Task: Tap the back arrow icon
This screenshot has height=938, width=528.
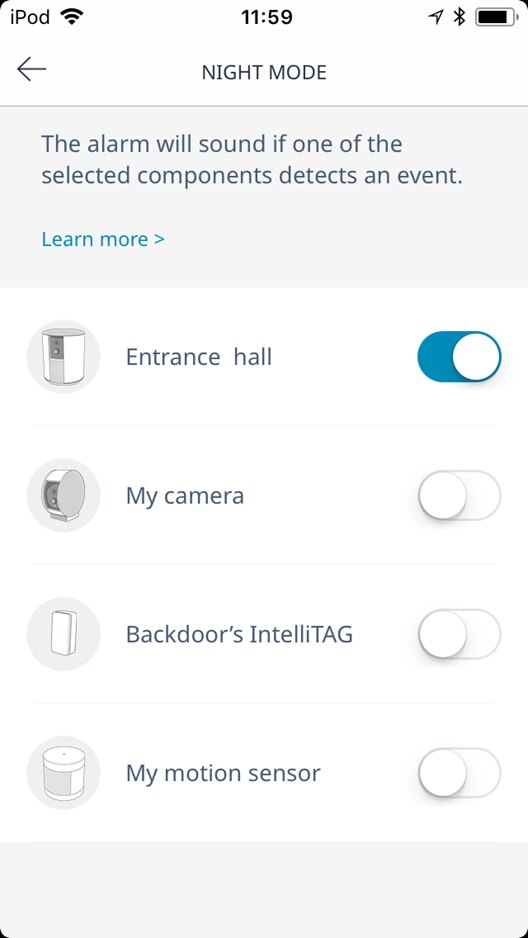Action: pyautogui.click(x=32, y=69)
